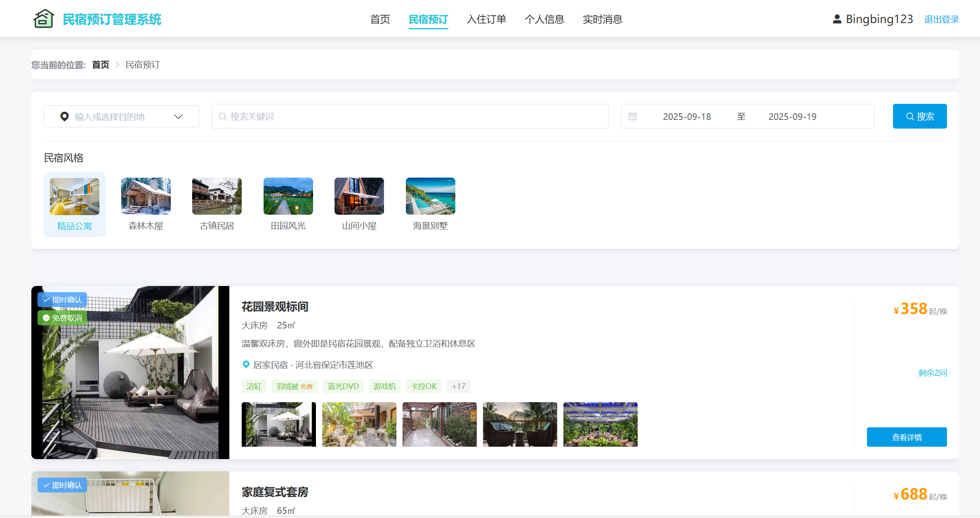Click the 免费取消 badge
The width and height of the screenshot is (980, 518).
click(x=62, y=318)
